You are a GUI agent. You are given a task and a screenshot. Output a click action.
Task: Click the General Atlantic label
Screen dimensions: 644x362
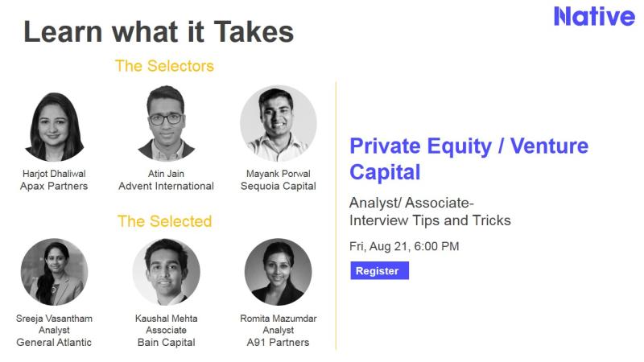[x=54, y=343]
